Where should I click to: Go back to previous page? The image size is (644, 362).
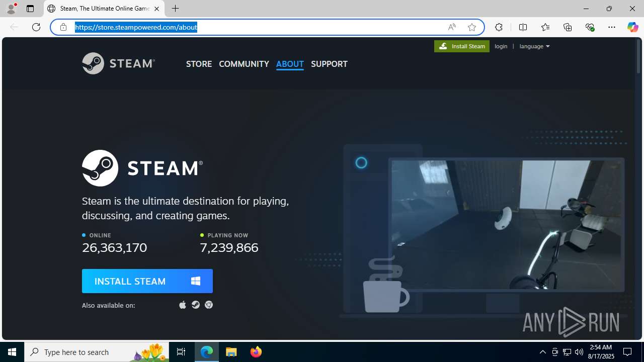[x=14, y=27]
